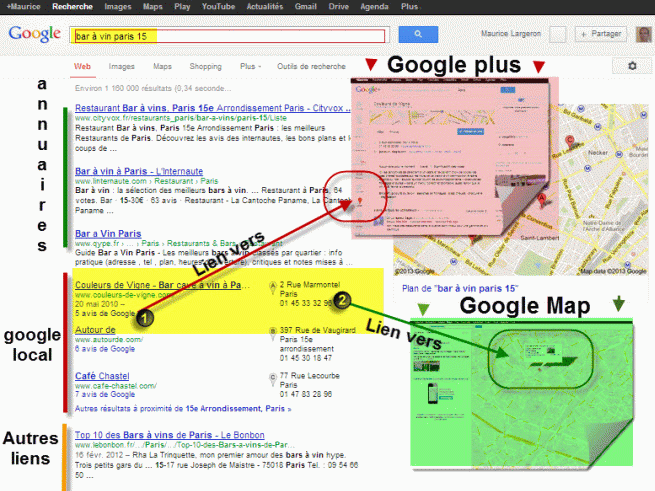Click the + Partager button
The width and height of the screenshot is (655, 491).
(x=601, y=34)
